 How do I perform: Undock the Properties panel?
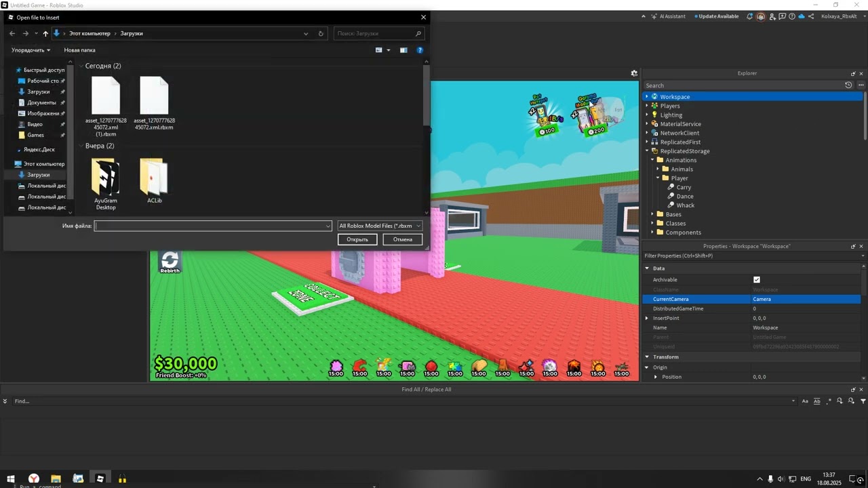[853, 246]
